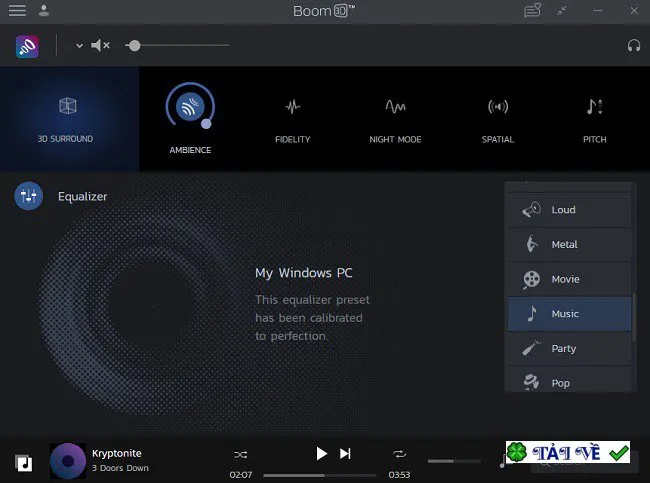The height and width of the screenshot is (483, 650).
Task: Select the Pop equalizer preset
Action: (x=569, y=380)
